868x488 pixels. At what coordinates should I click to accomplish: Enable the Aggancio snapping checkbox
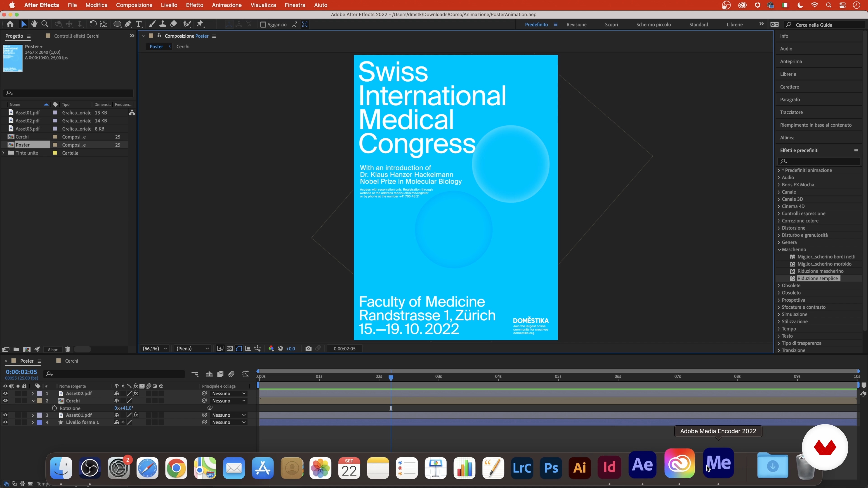(263, 25)
